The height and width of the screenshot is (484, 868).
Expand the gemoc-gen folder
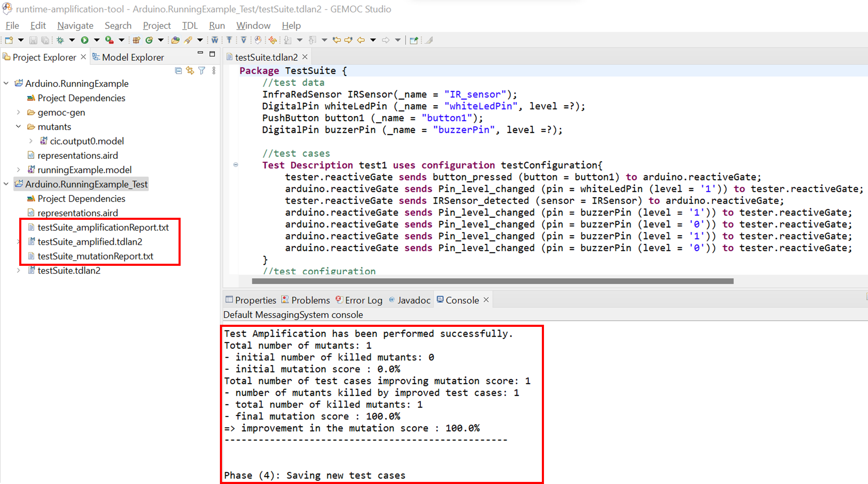tap(18, 112)
